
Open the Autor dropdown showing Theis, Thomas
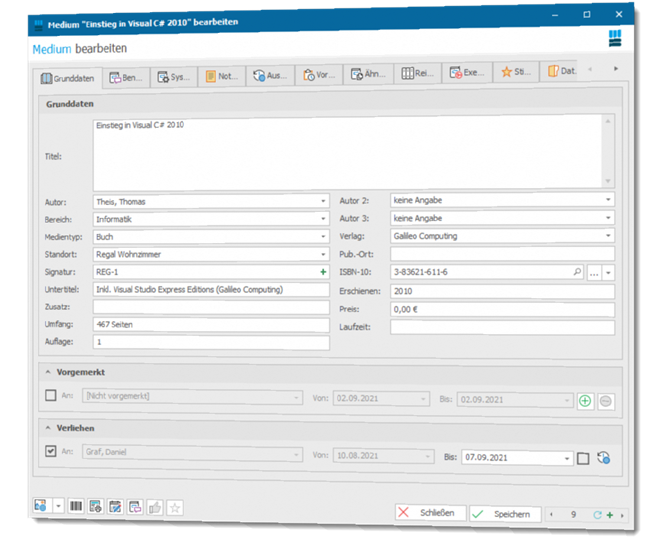click(323, 201)
